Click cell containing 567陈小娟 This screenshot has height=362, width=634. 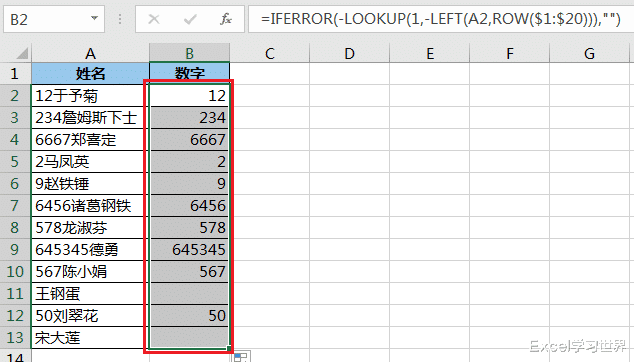tap(90, 271)
